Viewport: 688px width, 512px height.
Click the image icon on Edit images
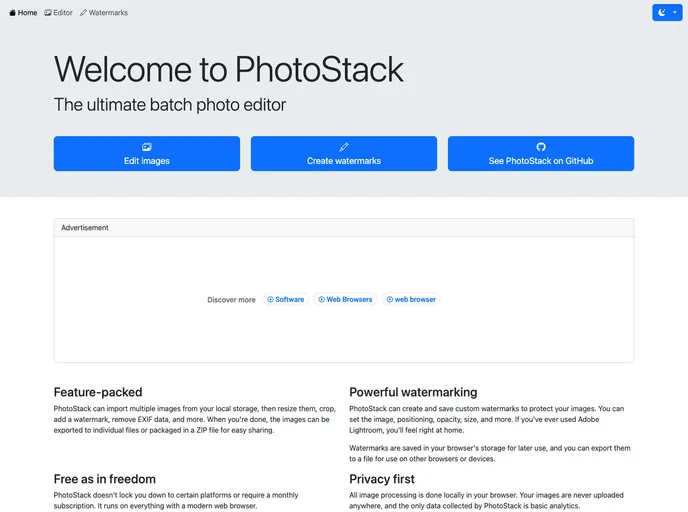point(147,147)
